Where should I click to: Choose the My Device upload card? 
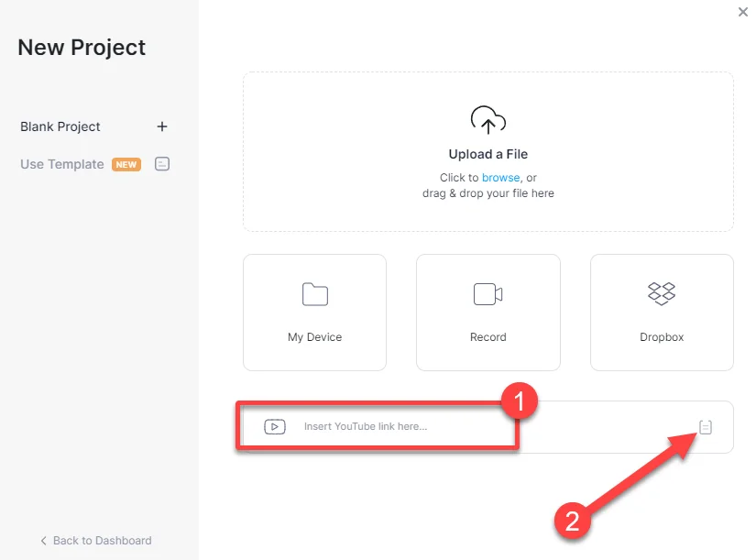coord(315,313)
